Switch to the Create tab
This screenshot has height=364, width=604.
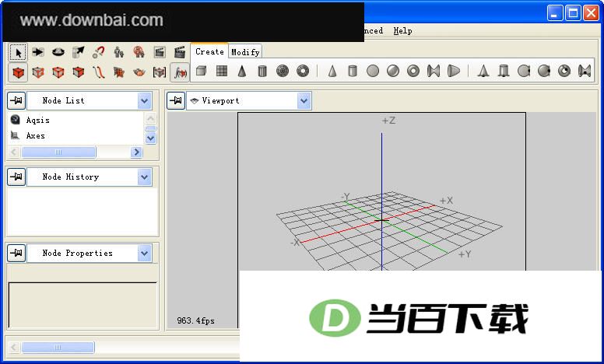click(x=209, y=51)
